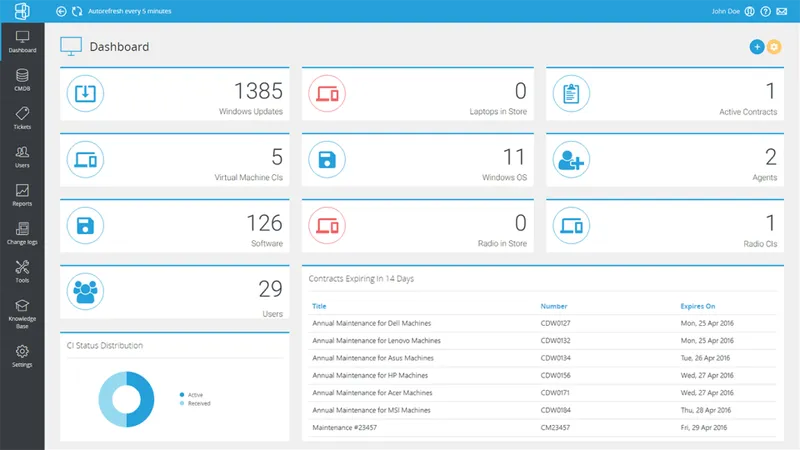
Task: Click the Active Contracts clipboard icon
Action: click(x=571, y=93)
